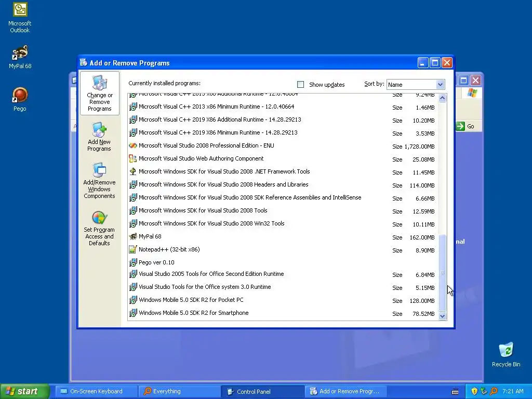
Task: Click Windows Mobile 5.0 SDK Pocket PC icon
Action: (x=133, y=300)
